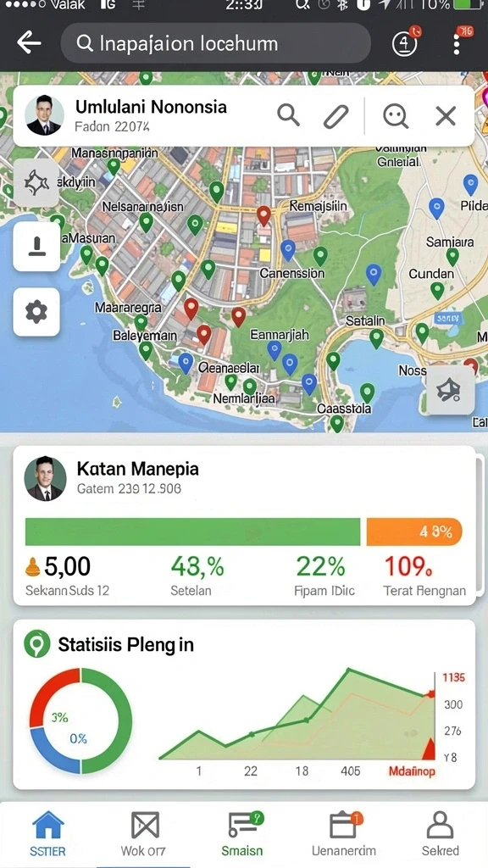Select the Smaisn tab
Screen dimensions: 488x868
pyautogui.click(x=242, y=834)
